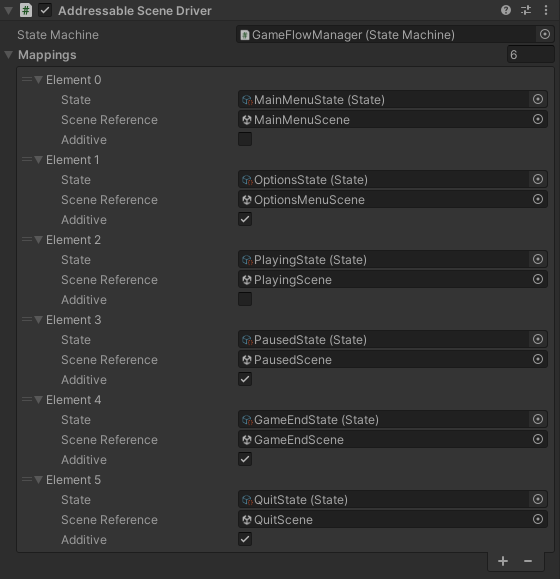560x579 pixels.
Task: Grab the reorder handle of Element 5
Action: coord(27,480)
